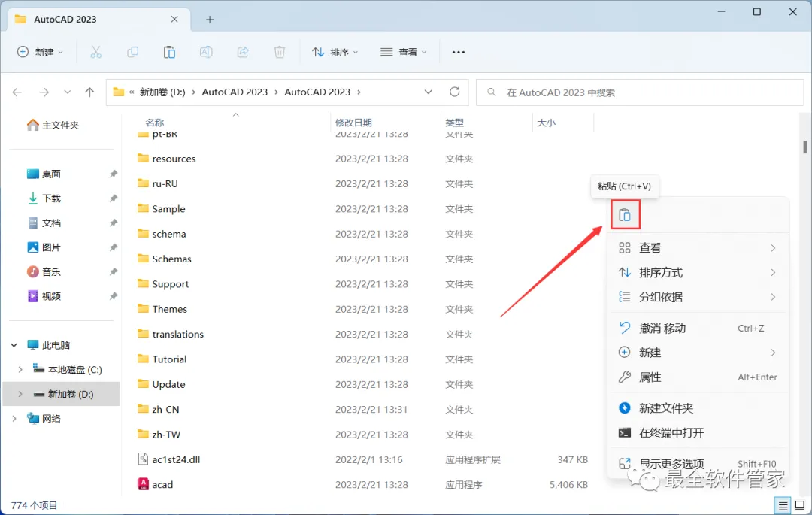The width and height of the screenshot is (812, 515).
Task: Click the Rename icon in toolbar
Action: [x=206, y=52]
